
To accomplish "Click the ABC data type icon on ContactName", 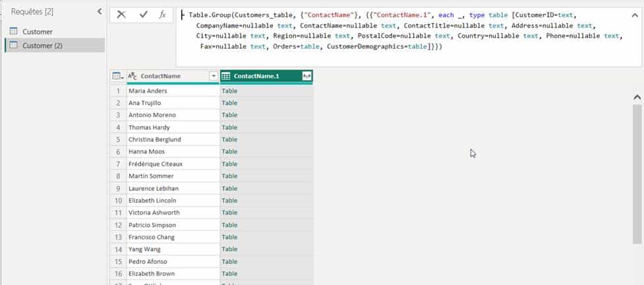I will (x=132, y=76).
